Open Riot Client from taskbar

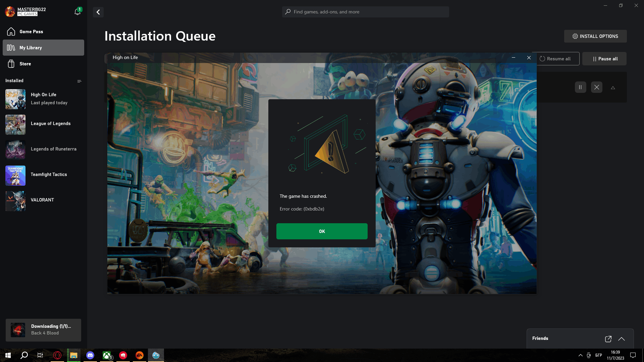coord(123,355)
